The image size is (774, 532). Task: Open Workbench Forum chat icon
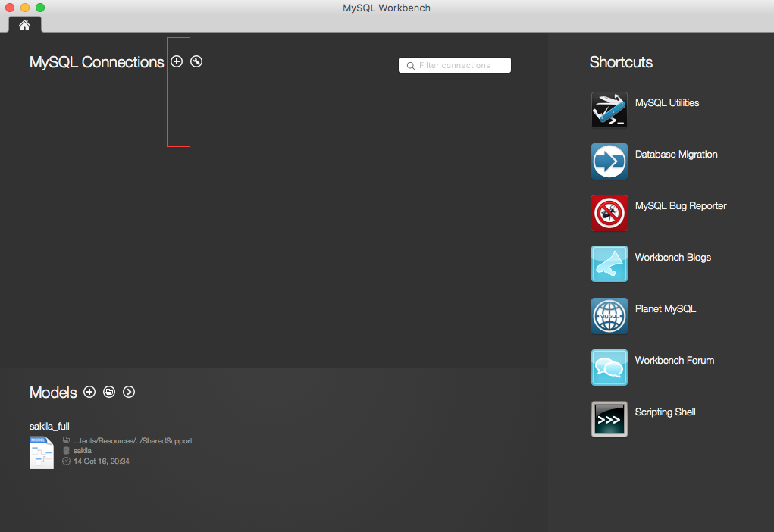pyautogui.click(x=609, y=367)
